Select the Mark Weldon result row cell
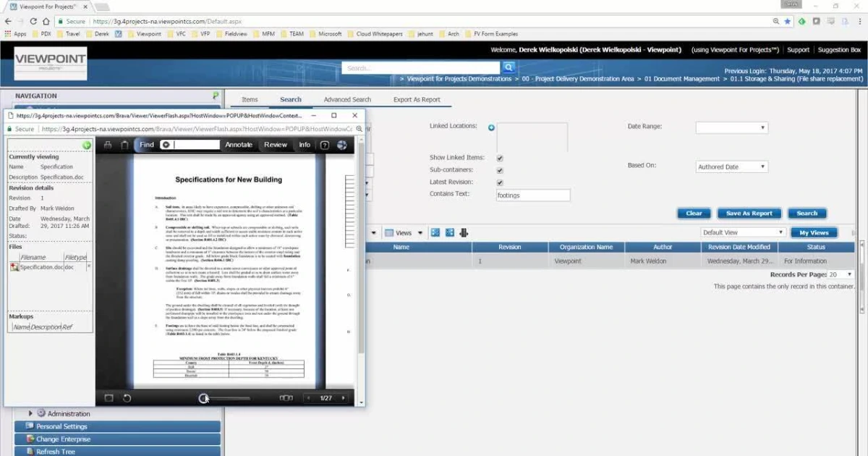The height and width of the screenshot is (456, 868). click(x=663, y=261)
